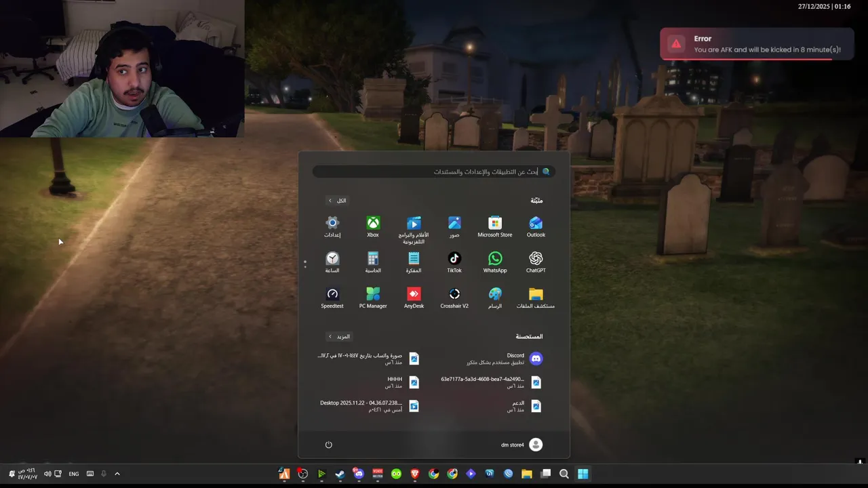Open Outlook from pinned apps
868x488 pixels.
[x=536, y=227]
